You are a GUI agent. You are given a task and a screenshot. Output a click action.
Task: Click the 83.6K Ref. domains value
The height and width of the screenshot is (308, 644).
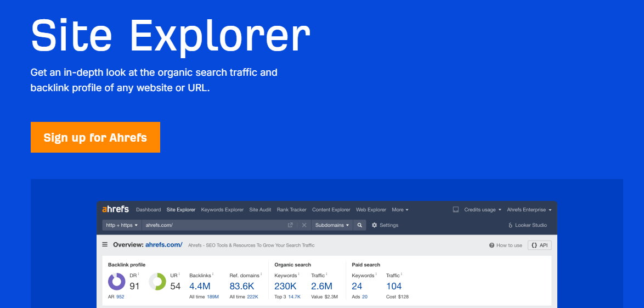(x=242, y=286)
